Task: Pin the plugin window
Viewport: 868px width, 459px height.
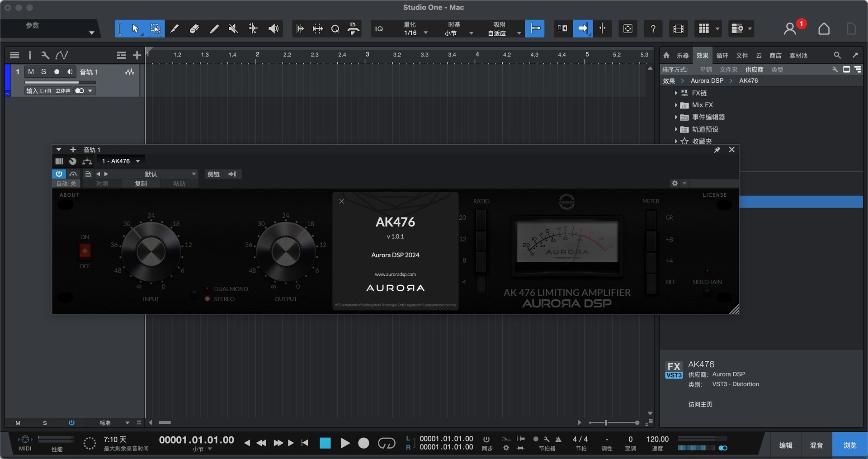Action: tap(717, 150)
